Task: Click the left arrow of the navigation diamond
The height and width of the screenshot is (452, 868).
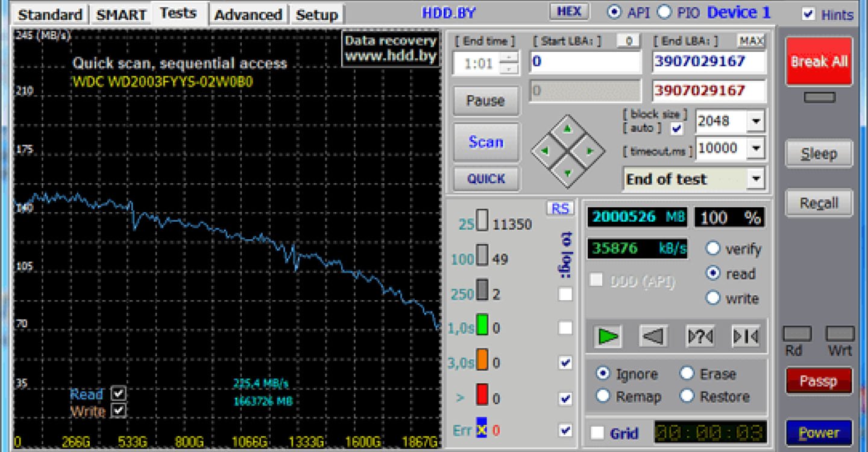Action: (x=545, y=151)
